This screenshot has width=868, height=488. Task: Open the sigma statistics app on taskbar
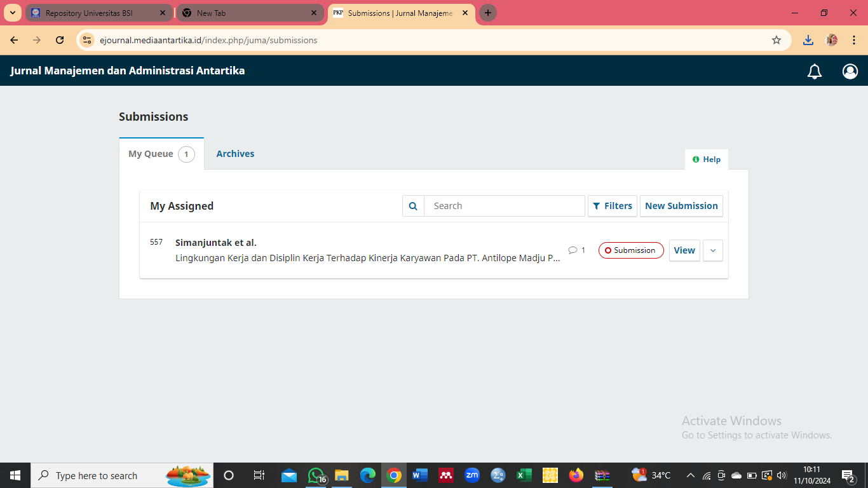(498, 475)
